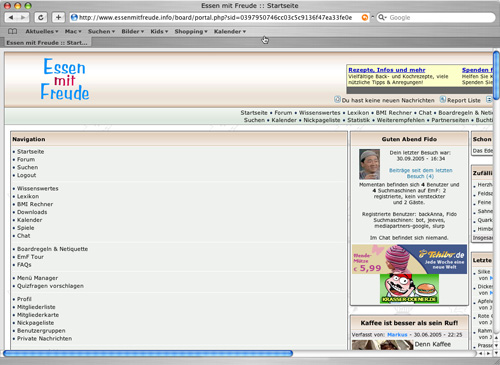Click the orange RSS icon in the address bar
Viewport: 500px width, 365px height.
pyautogui.click(x=365, y=18)
